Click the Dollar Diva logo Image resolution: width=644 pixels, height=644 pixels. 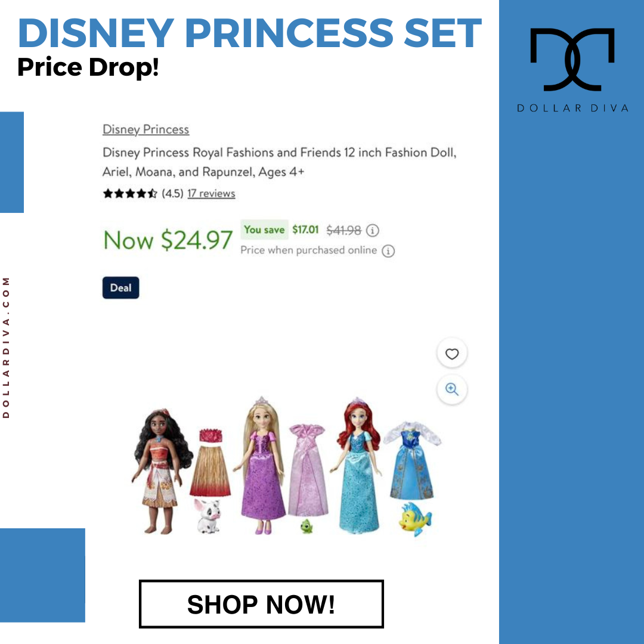pyautogui.click(x=572, y=70)
